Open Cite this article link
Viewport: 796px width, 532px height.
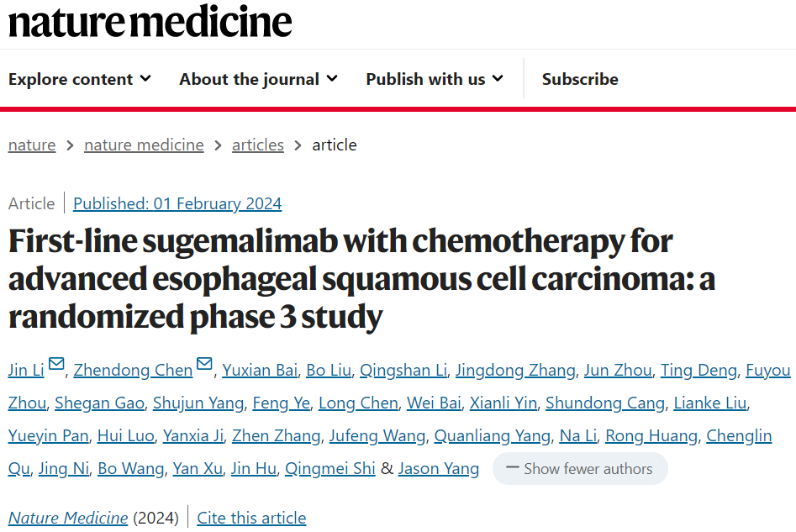(x=251, y=518)
